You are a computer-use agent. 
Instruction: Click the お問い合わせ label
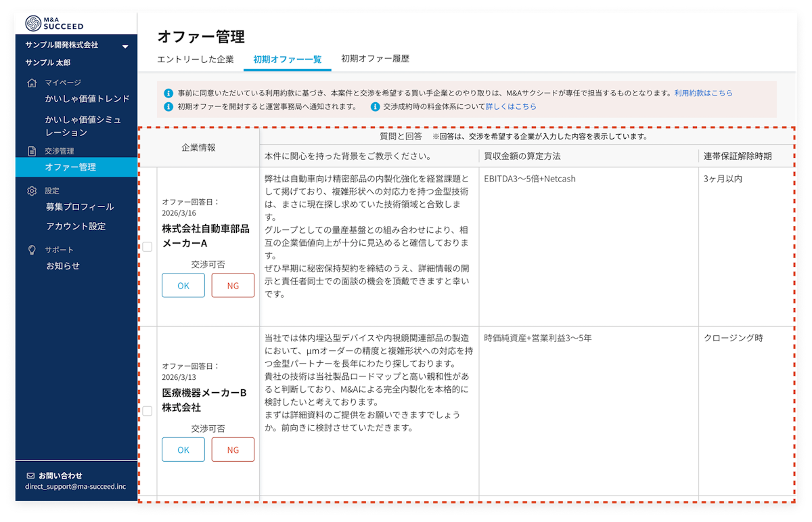(x=60, y=476)
